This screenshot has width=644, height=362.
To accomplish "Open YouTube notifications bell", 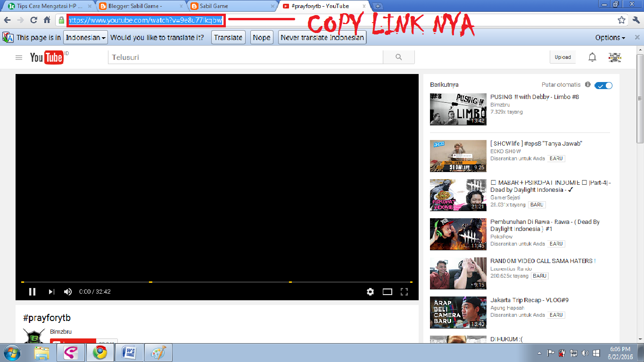I will (592, 58).
